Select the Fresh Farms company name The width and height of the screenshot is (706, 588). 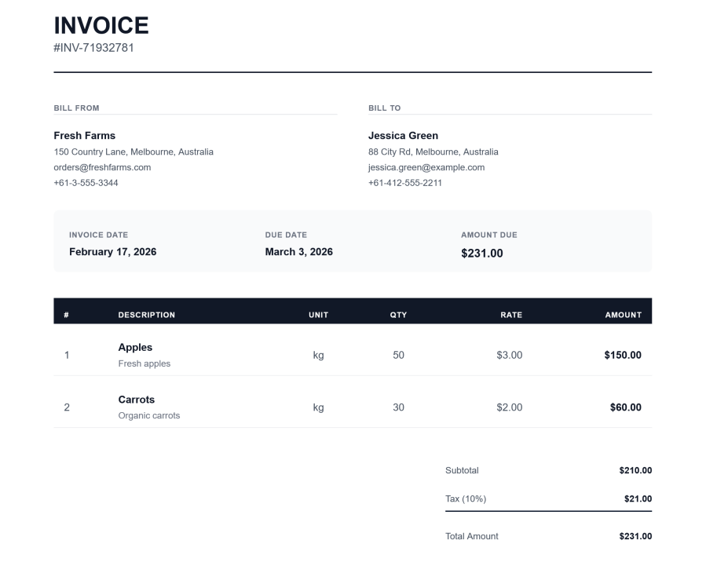pyautogui.click(x=84, y=135)
